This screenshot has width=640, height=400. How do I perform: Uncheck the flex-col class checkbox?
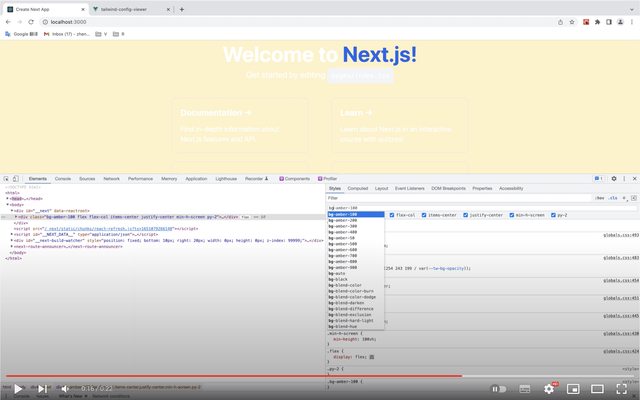[392, 215]
